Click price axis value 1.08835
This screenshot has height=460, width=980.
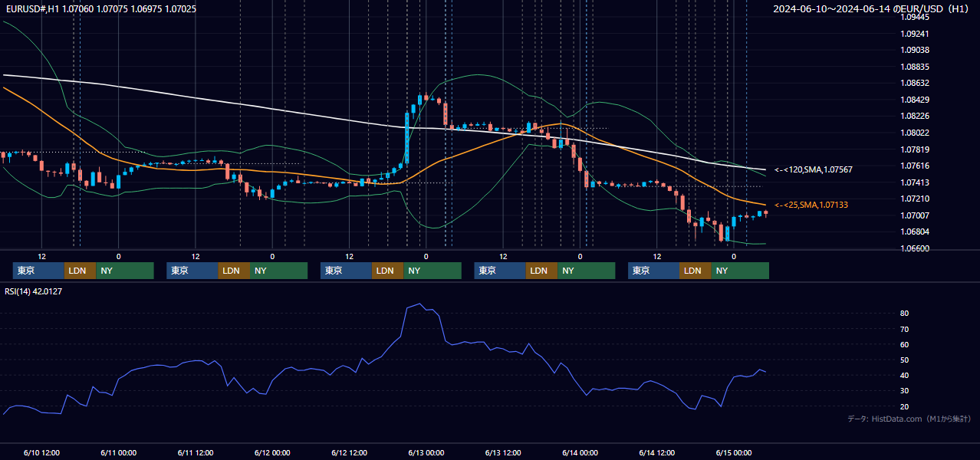(x=916, y=67)
